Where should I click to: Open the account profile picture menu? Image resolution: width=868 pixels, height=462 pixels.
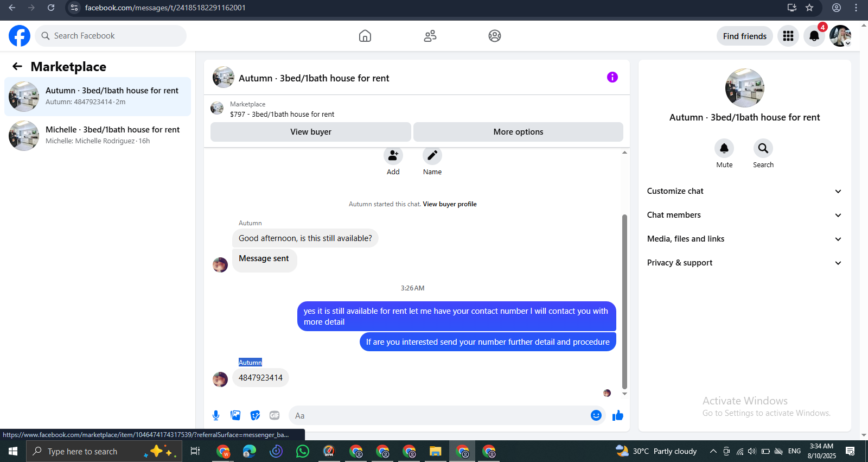840,36
